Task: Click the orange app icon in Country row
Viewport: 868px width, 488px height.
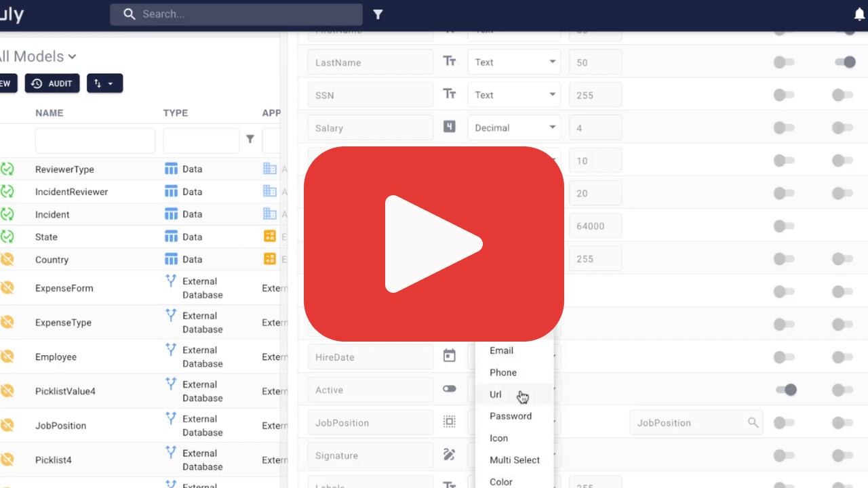Action: (270, 259)
